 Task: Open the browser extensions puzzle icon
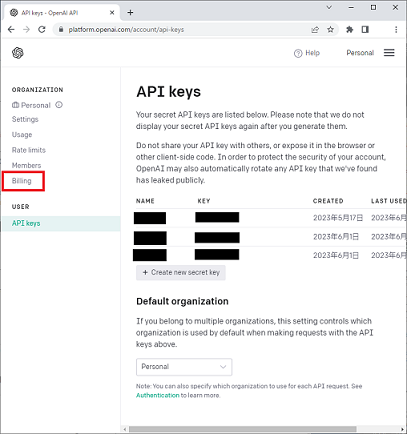(x=350, y=30)
